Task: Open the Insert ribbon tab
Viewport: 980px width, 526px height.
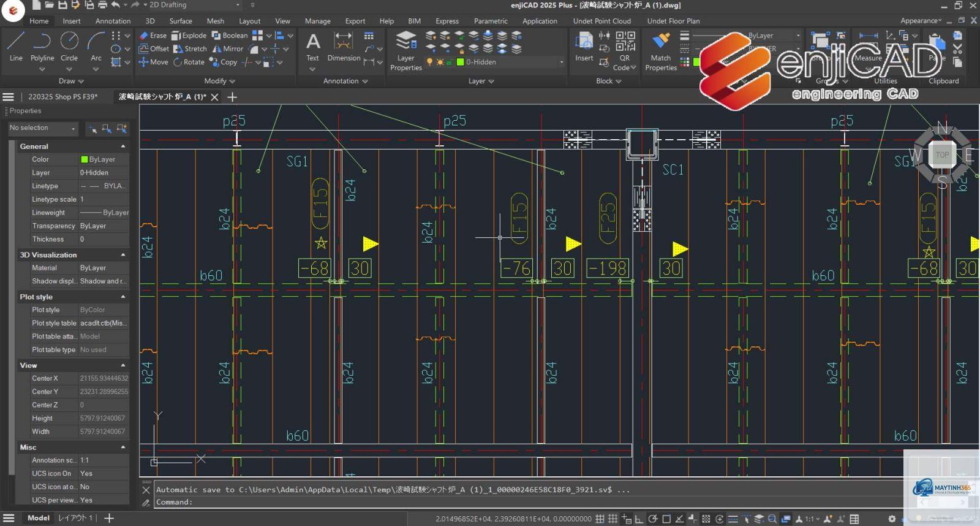Action: [72, 21]
